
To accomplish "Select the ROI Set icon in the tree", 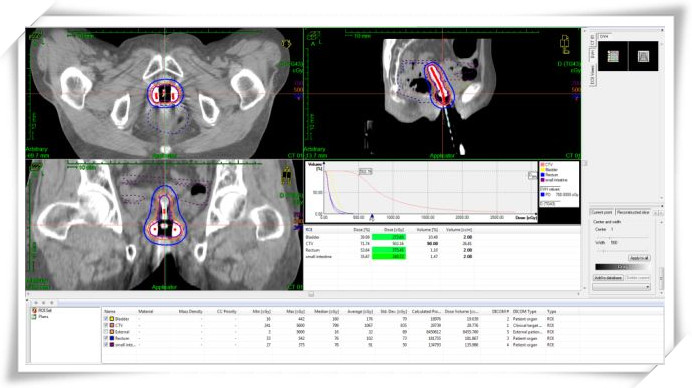I will pos(34,311).
